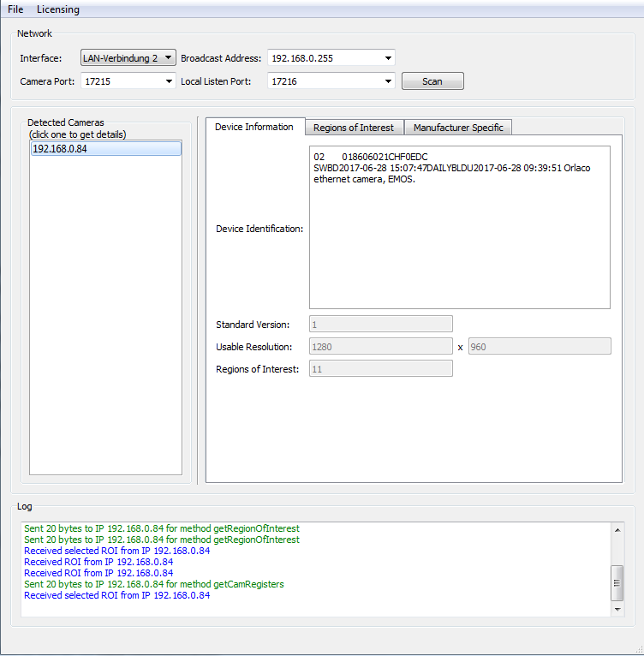644x656 pixels.
Task: Click the log scrollbar up arrow
Action: pyautogui.click(x=618, y=530)
